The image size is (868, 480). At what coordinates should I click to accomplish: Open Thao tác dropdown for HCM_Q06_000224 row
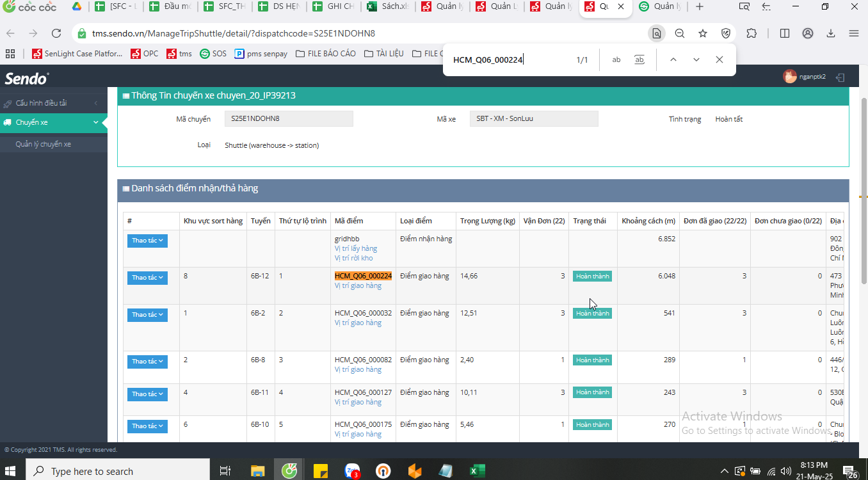(x=147, y=278)
